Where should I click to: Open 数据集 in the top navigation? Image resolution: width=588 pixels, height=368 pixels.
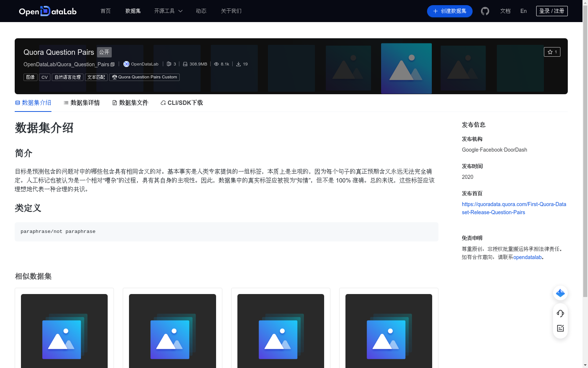(x=133, y=11)
